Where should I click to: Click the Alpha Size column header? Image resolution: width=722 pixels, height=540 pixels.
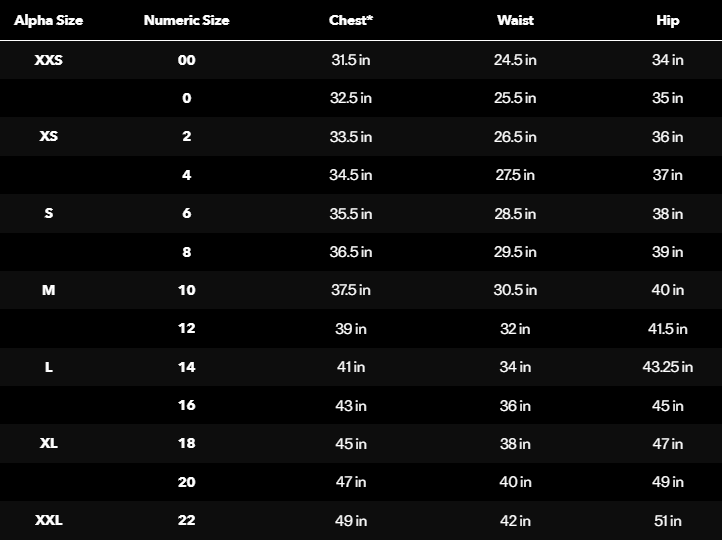coord(49,20)
